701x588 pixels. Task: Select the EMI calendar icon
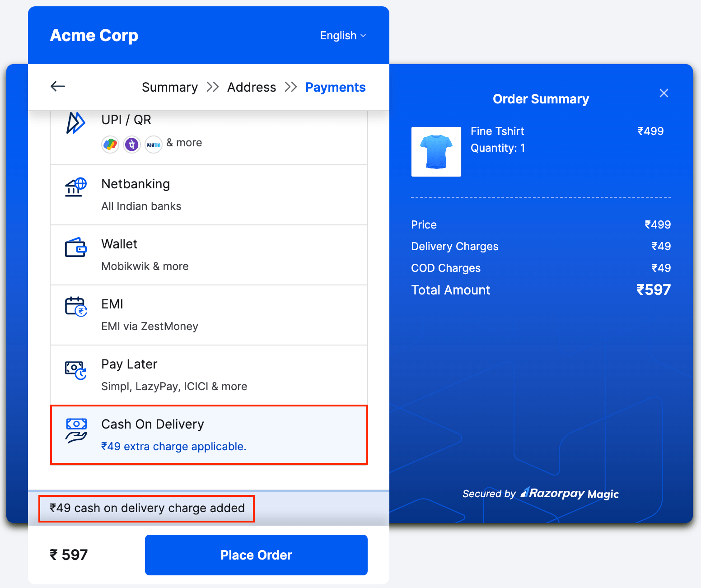76,308
